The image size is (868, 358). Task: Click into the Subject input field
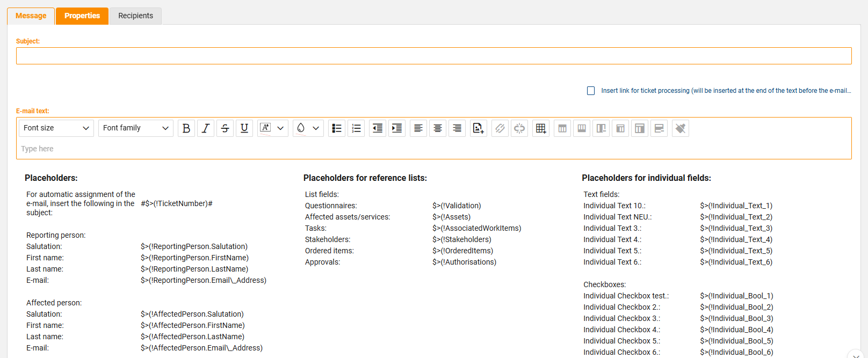coord(433,56)
